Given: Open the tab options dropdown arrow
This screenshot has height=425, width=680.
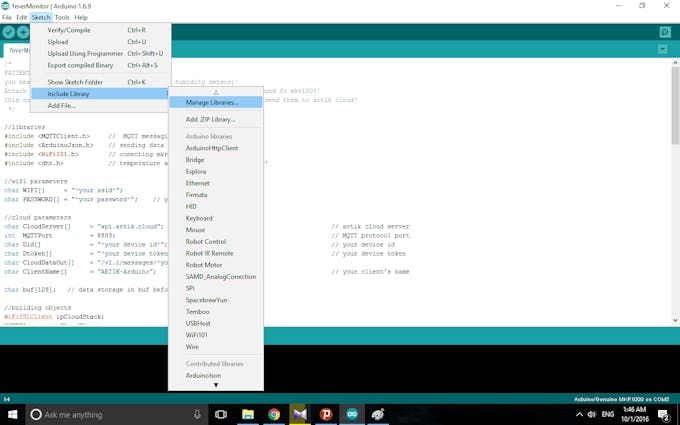Looking at the screenshot, I should click(x=662, y=49).
